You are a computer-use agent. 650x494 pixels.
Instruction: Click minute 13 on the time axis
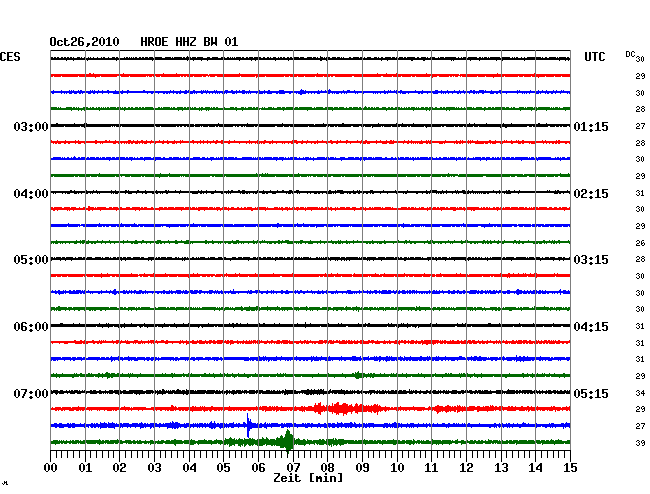pos(501,468)
